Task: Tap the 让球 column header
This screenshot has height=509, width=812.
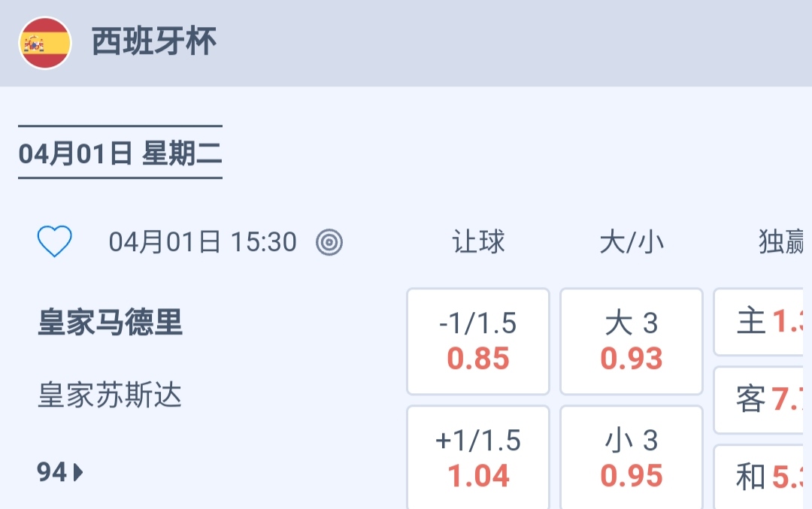Action: pos(478,242)
